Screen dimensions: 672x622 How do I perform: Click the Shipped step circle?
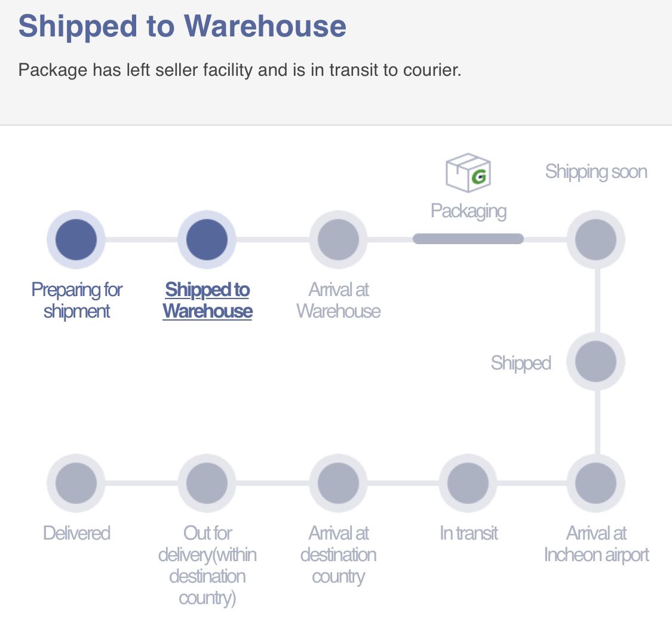596,362
